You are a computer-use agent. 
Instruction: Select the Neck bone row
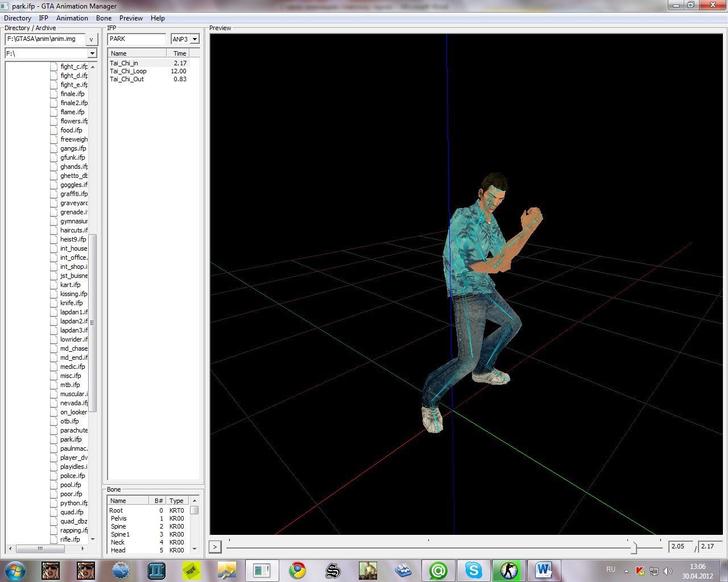point(148,542)
